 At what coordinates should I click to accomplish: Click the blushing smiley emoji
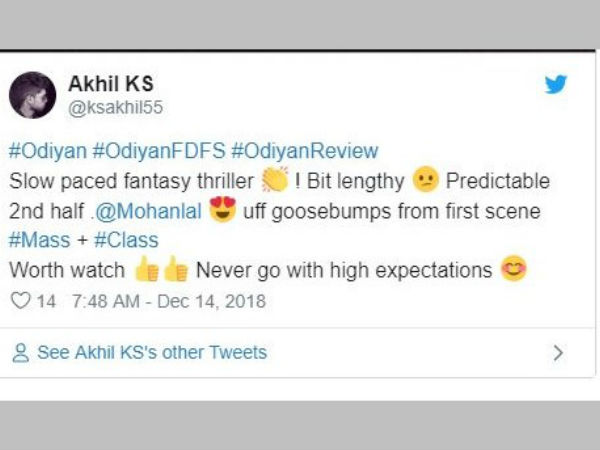click(x=513, y=270)
